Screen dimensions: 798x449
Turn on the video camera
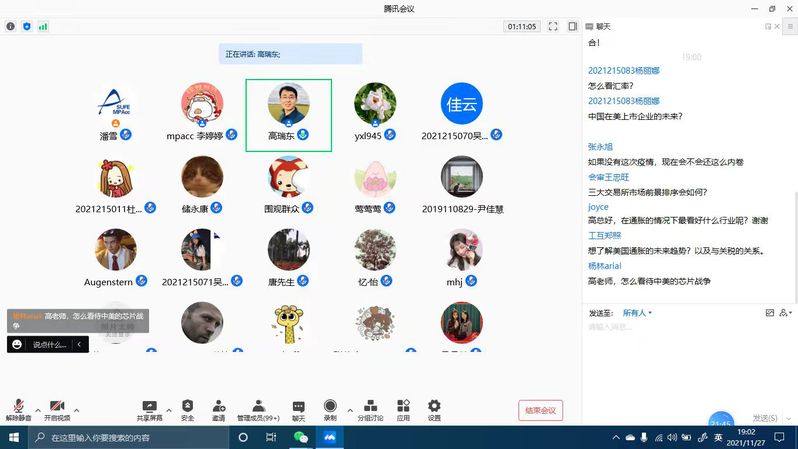pos(57,407)
